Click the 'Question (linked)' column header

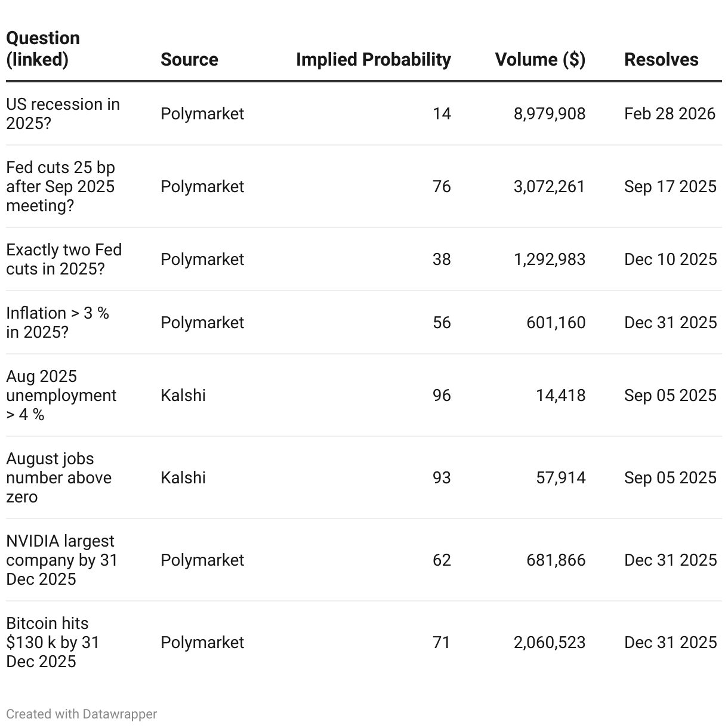click(43, 48)
